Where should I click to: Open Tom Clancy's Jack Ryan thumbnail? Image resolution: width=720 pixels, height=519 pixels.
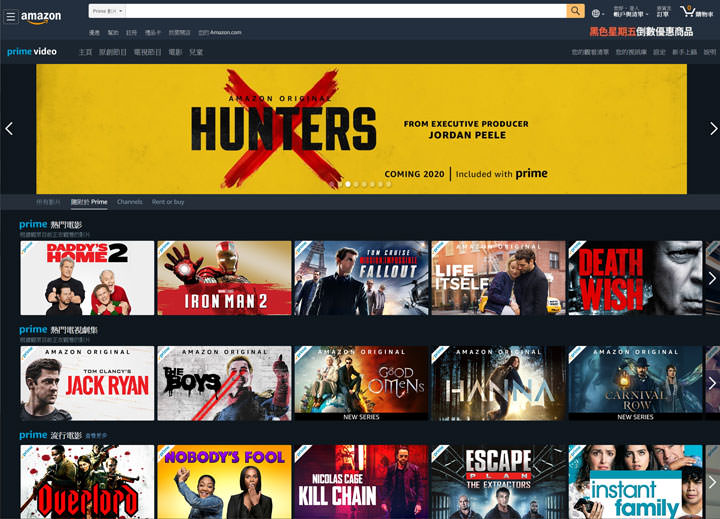click(x=87, y=383)
